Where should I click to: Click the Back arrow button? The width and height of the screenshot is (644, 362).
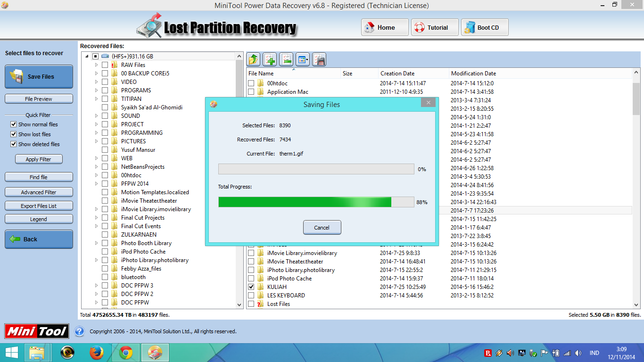click(x=39, y=239)
